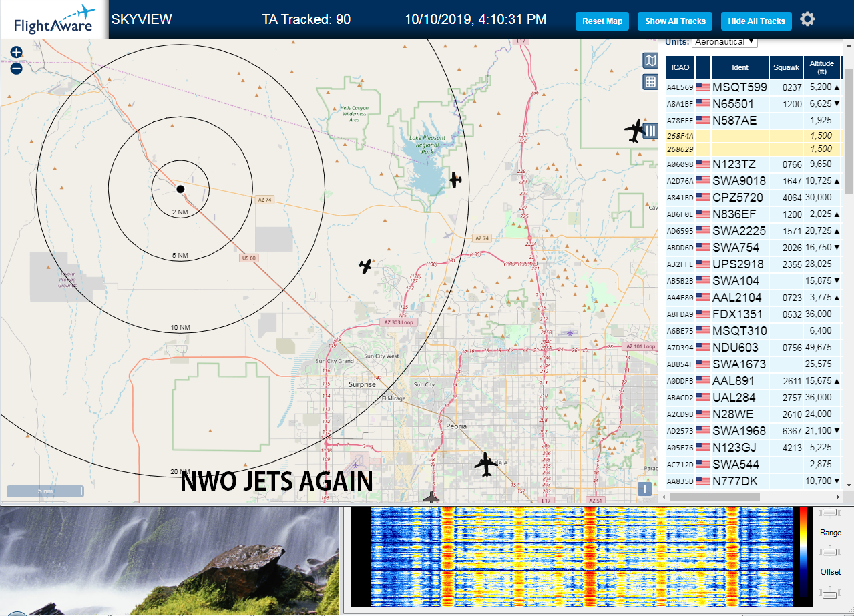This screenshot has height=616, width=854.
Task: Select the grey jet at map bottom edge
Action: (432, 496)
